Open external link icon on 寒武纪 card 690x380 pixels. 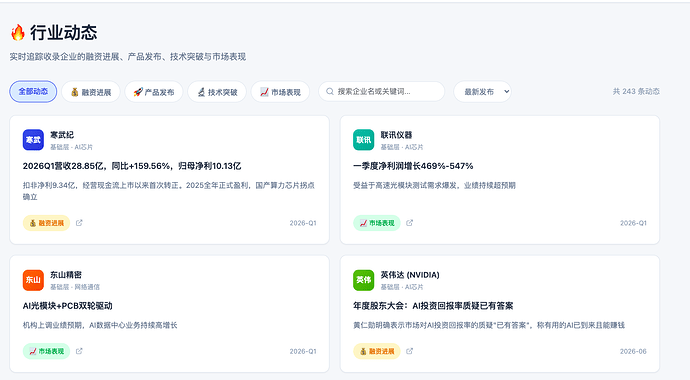[x=79, y=223]
